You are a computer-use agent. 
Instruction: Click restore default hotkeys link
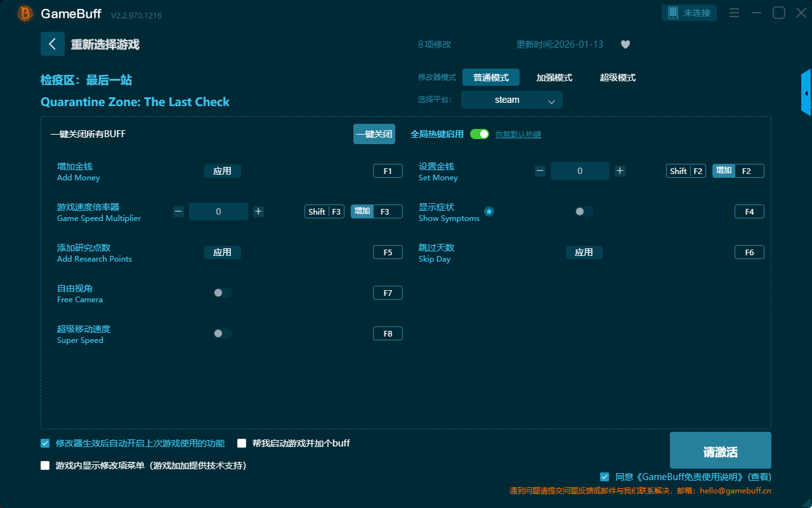tap(518, 135)
